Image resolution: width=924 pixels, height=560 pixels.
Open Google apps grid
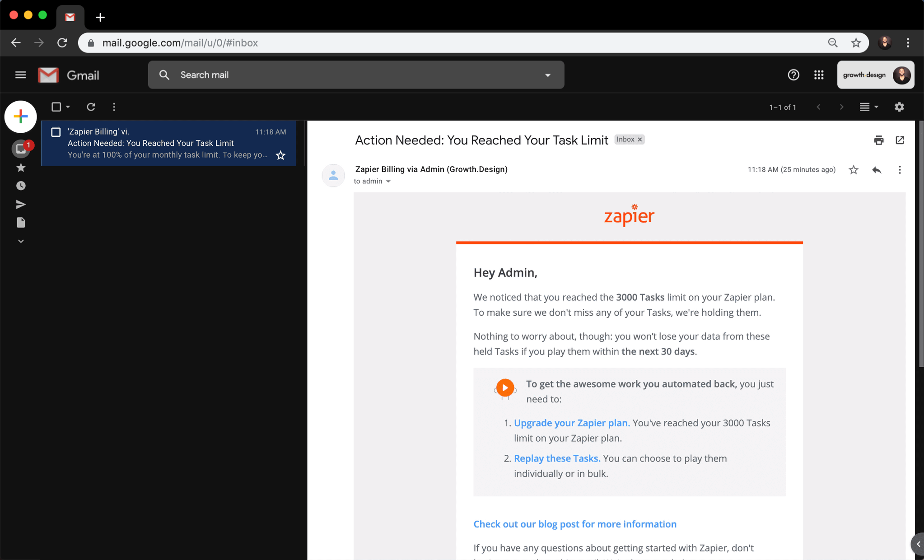click(819, 75)
